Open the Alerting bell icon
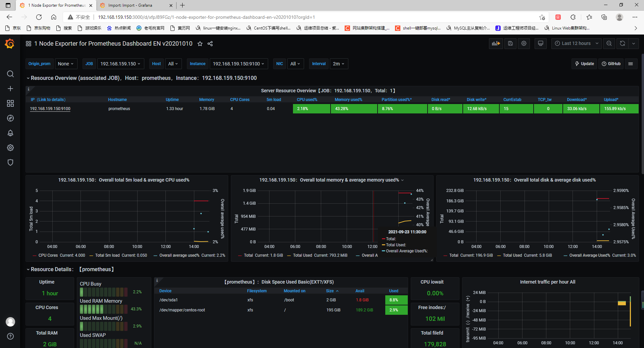 tap(10, 133)
